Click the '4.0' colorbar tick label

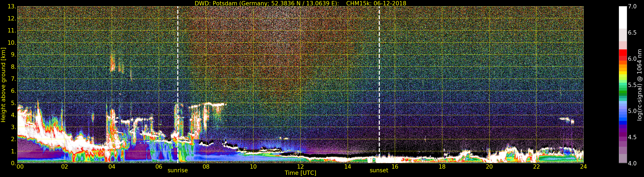pyautogui.click(x=632, y=163)
